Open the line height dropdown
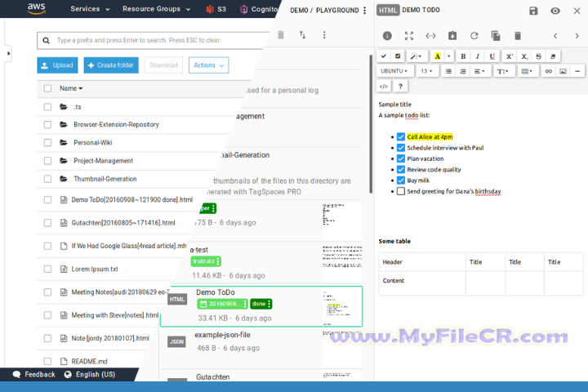The width and height of the screenshot is (588, 392). (x=503, y=71)
